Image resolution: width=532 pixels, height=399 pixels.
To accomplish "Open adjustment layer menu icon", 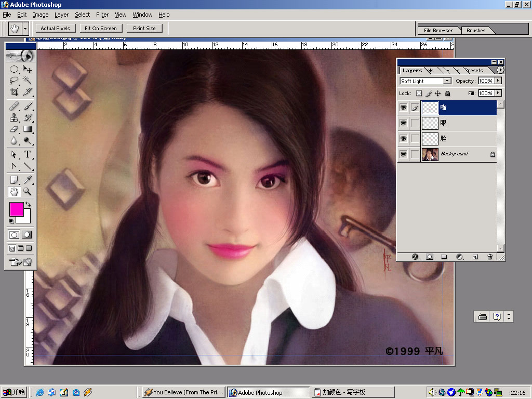I will pos(460,257).
